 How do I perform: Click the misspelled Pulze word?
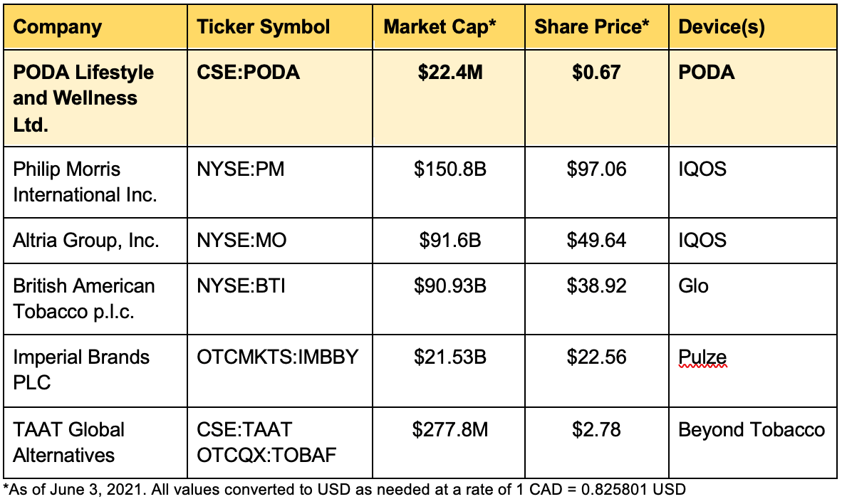[x=702, y=357]
